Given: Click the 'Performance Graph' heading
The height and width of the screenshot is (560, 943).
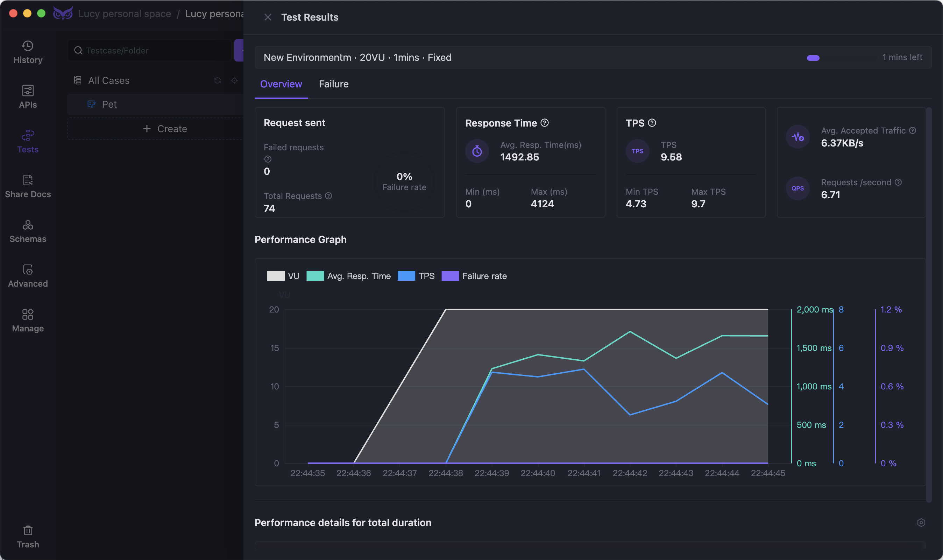Looking at the screenshot, I should click(x=300, y=239).
